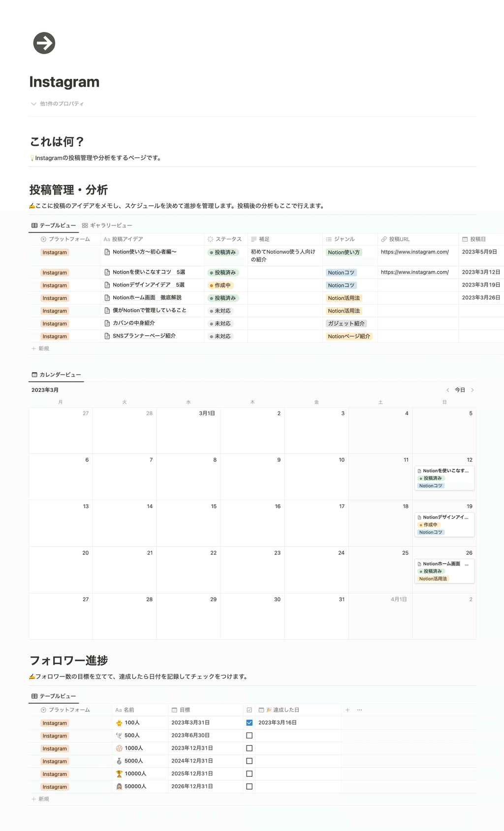The width and height of the screenshot is (504, 831).
Task: Open page icon of Notionを使いこなすコツ 5選 row
Action: point(107,272)
